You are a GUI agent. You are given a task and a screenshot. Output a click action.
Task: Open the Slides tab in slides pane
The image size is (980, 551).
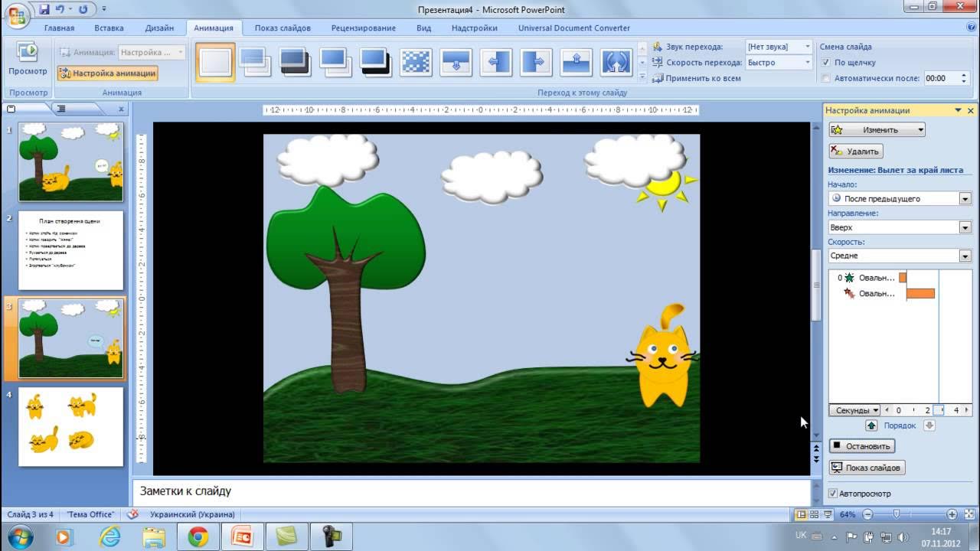[x=11, y=109]
